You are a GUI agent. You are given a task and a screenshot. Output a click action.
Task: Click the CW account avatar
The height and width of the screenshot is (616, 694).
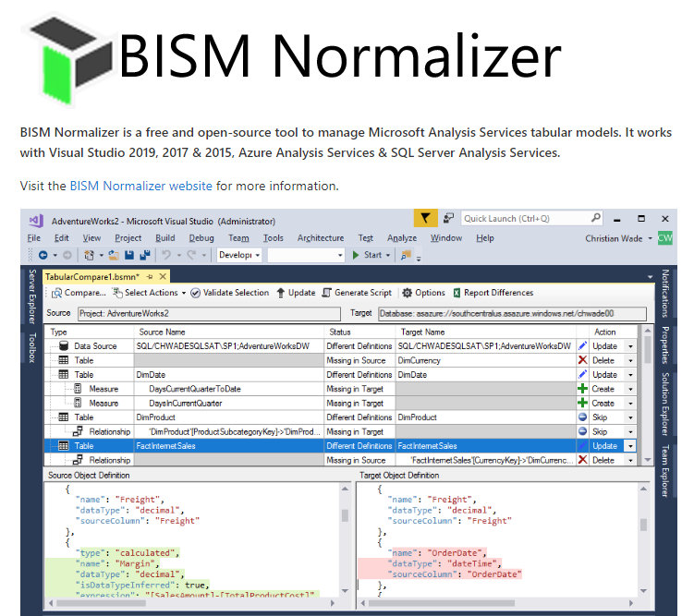[664, 238]
